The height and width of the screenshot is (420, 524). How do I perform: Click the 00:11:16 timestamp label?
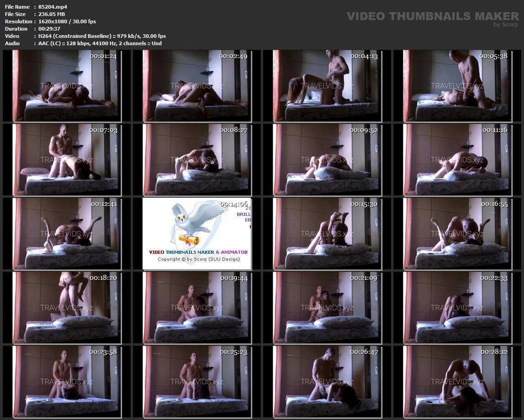tap(494, 130)
